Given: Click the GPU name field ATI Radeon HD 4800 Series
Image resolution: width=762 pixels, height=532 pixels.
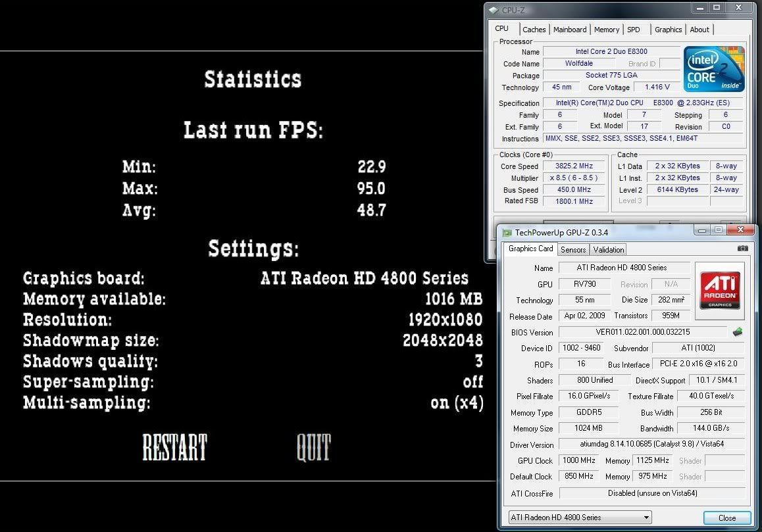Looking at the screenshot, I should (624, 268).
